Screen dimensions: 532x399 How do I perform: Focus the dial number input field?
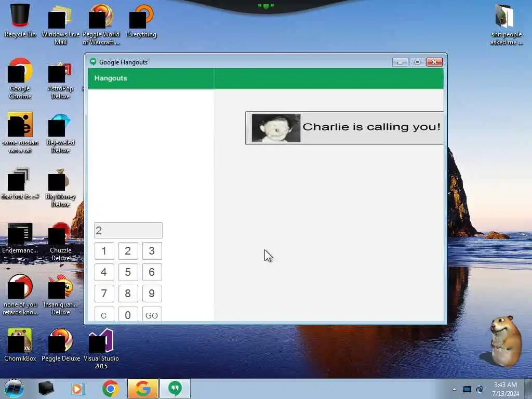coord(128,230)
